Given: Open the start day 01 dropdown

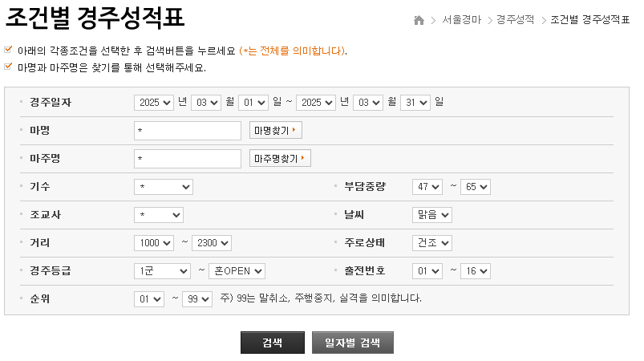Looking at the screenshot, I should 253,103.
